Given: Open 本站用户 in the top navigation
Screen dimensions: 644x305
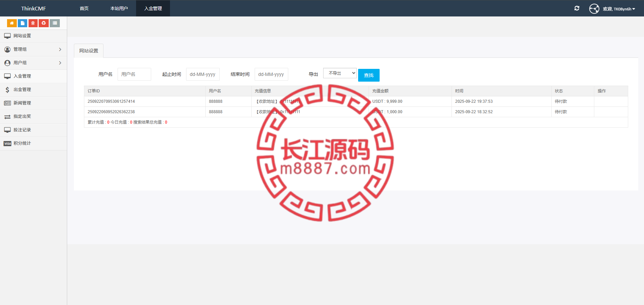Looking at the screenshot, I should [119, 8].
